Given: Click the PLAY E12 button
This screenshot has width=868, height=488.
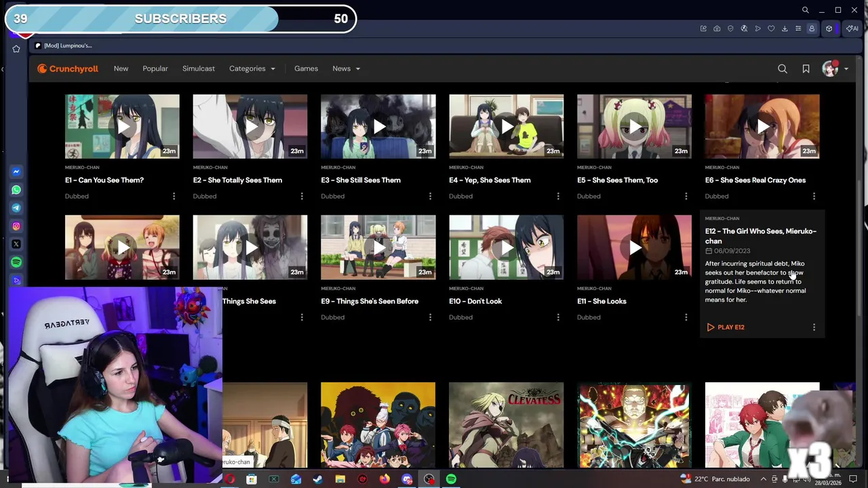Looking at the screenshot, I should click(x=726, y=327).
